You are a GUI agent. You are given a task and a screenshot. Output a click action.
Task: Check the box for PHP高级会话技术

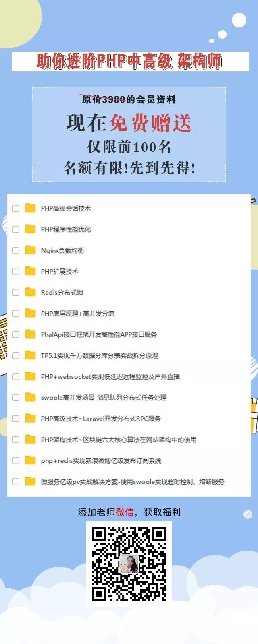coord(16,208)
